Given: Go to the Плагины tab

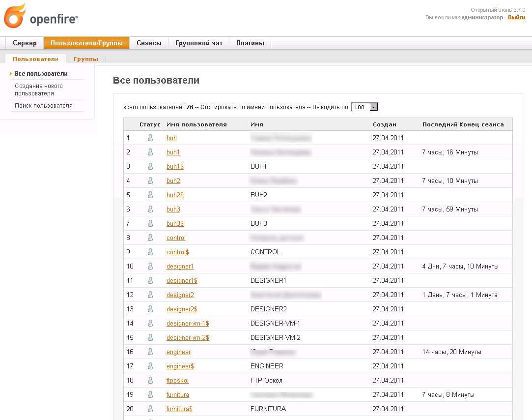Looking at the screenshot, I should click(x=250, y=43).
